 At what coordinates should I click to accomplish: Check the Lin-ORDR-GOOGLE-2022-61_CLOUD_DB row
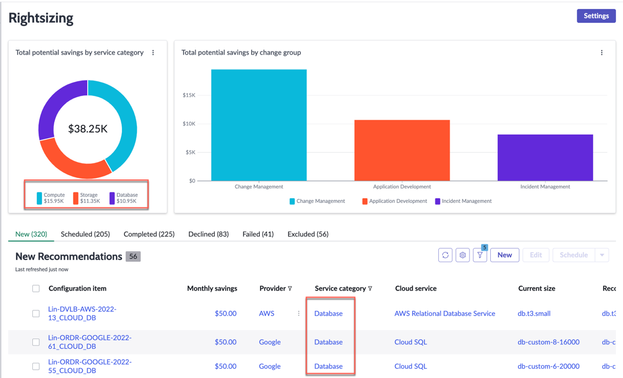click(36, 342)
